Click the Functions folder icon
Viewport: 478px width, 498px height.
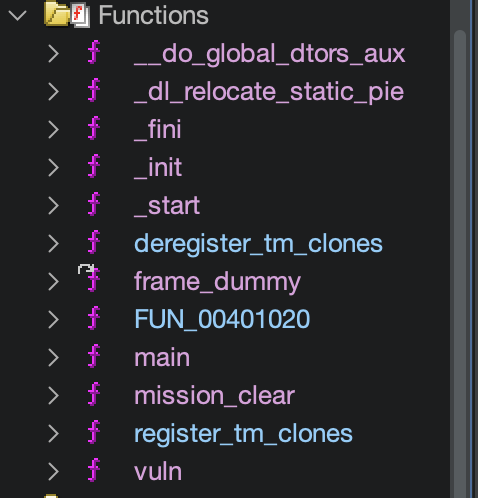pyautogui.click(x=67, y=14)
